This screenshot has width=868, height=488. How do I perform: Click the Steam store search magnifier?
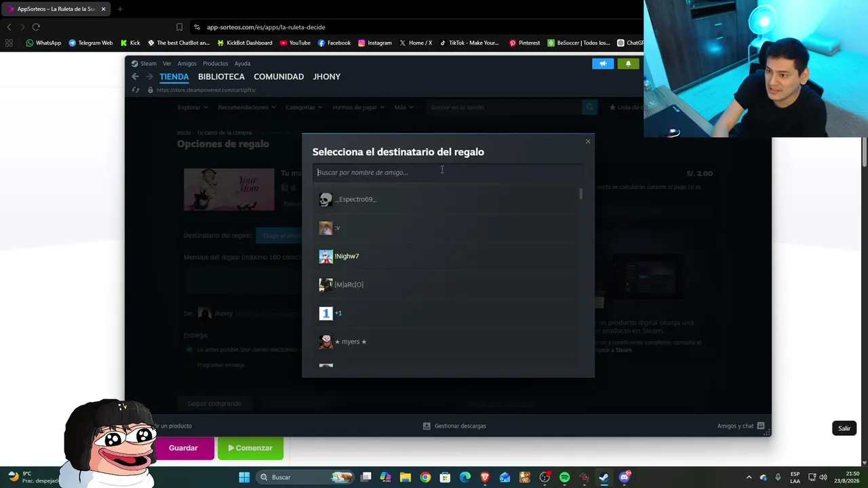[x=591, y=107]
